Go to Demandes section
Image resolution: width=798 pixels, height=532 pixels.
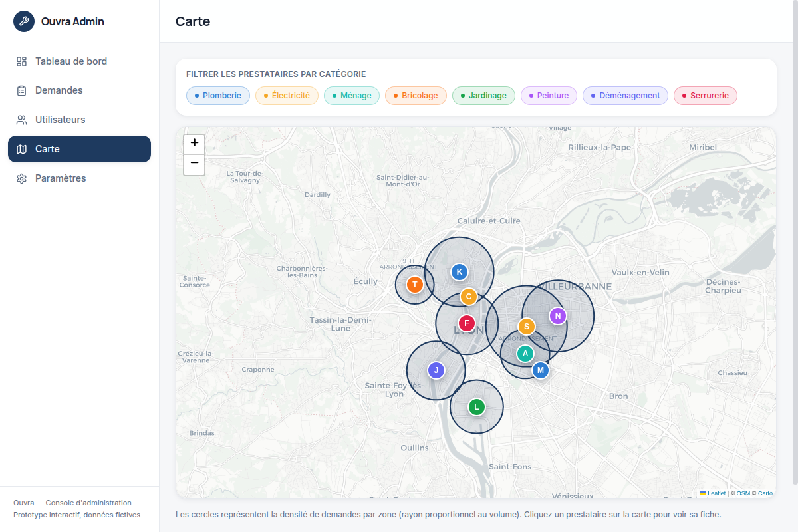click(x=79, y=90)
